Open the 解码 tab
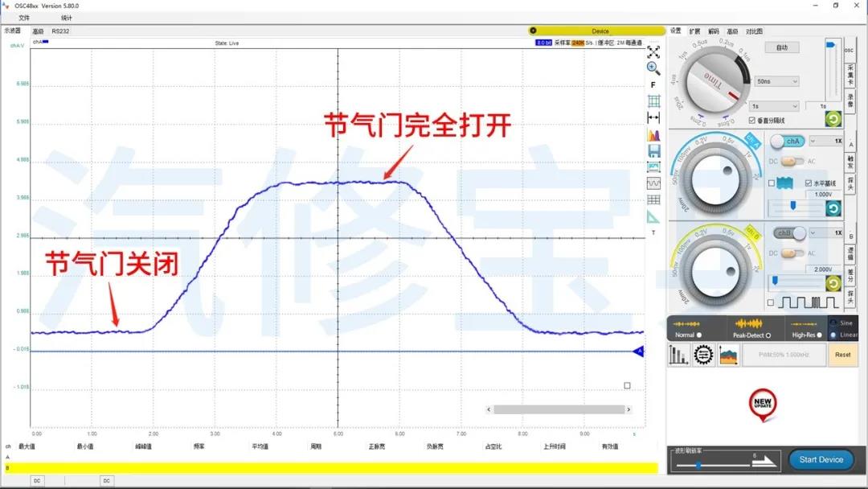 point(714,31)
